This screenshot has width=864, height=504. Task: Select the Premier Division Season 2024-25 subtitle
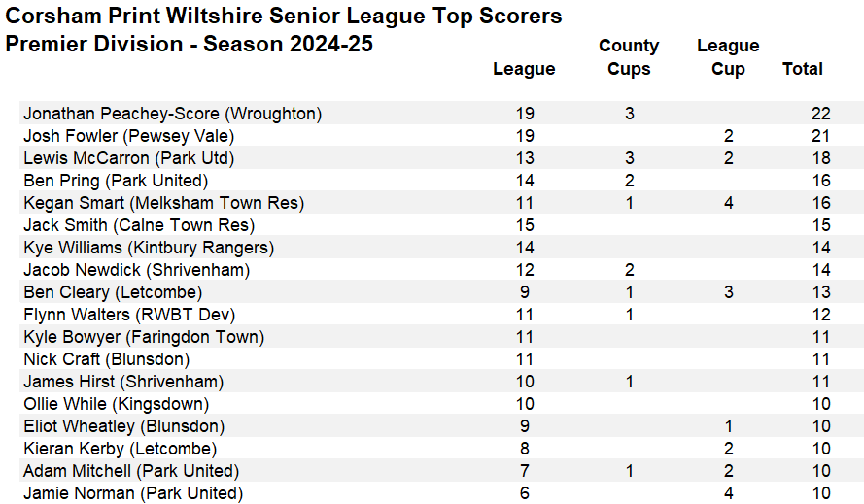pyautogui.click(x=190, y=45)
